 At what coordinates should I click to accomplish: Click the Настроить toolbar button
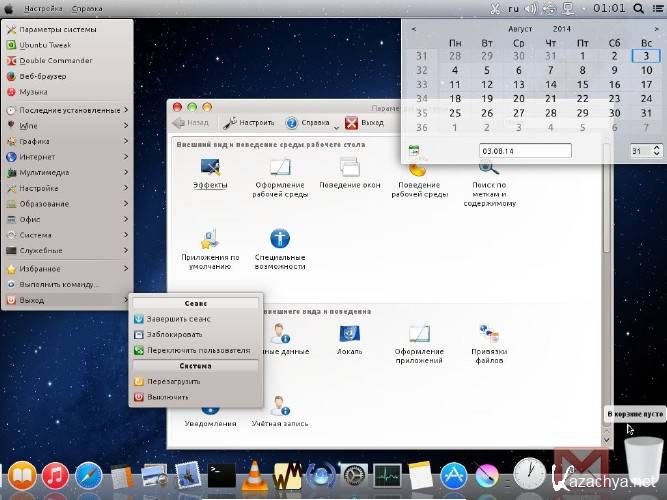coord(249,123)
